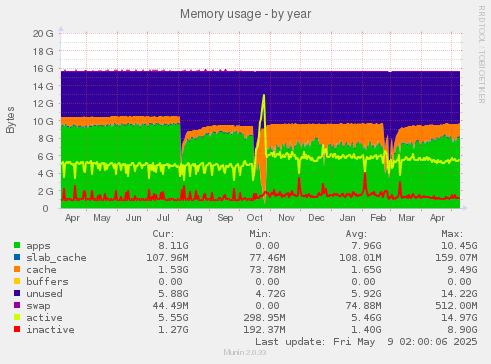This screenshot has width=491, height=364.
Task: Click the 'Min:' column header
Action: click(260, 234)
